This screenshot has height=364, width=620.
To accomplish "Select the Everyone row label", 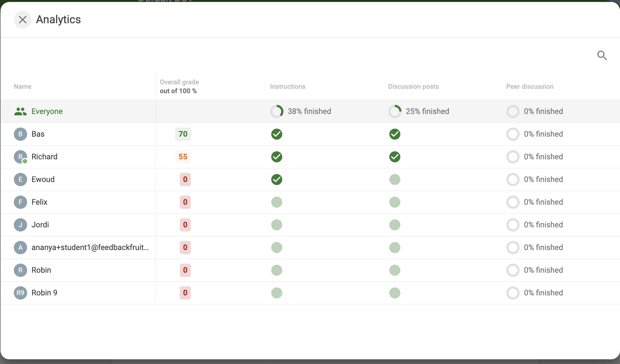I will point(47,111).
